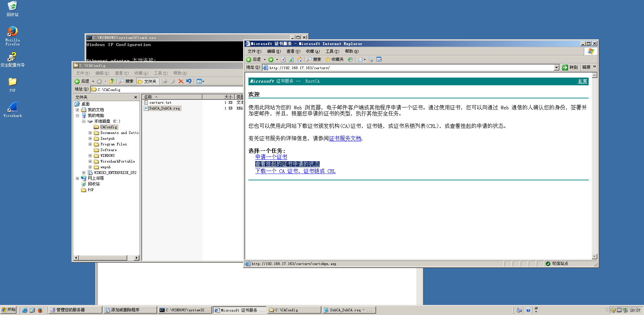Close the Folders (文件夹) pane

pyautogui.click(x=136, y=97)
